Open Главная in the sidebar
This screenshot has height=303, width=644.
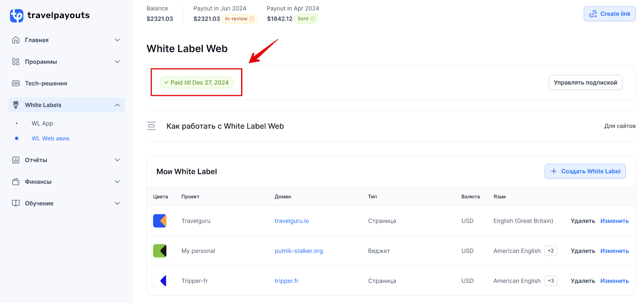coord(66,40)
